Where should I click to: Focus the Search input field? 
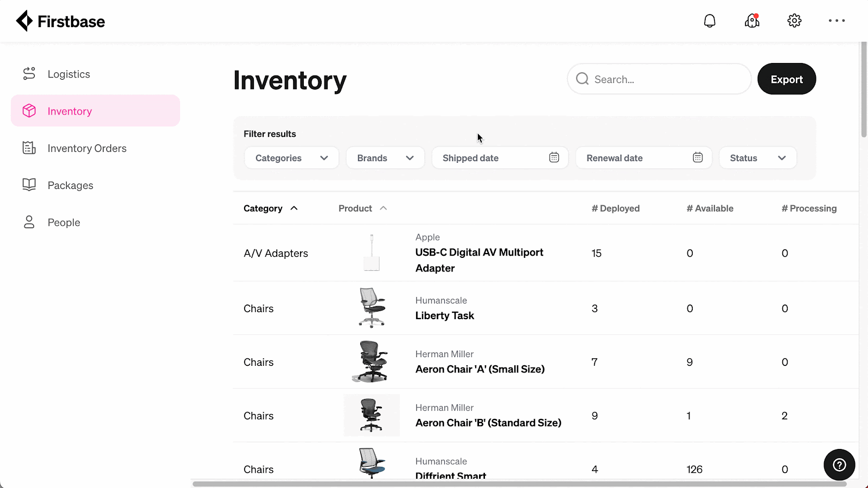[x=659, y=79]
